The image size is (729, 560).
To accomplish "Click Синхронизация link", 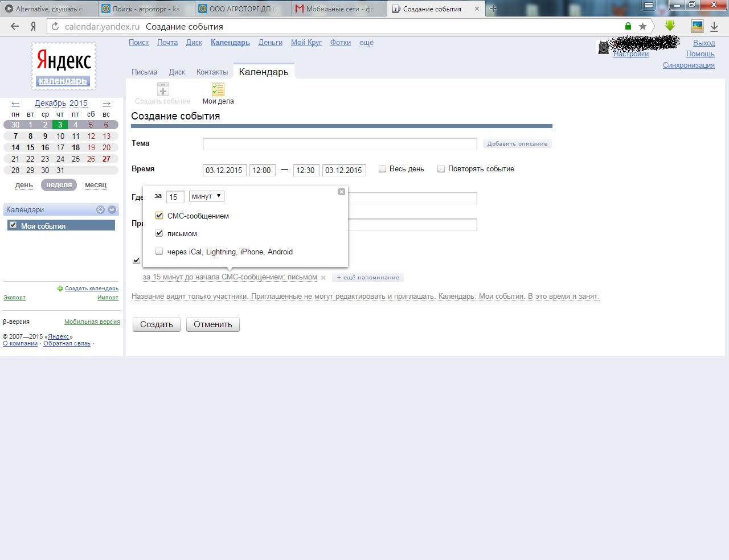I will [x=689, y=65].
